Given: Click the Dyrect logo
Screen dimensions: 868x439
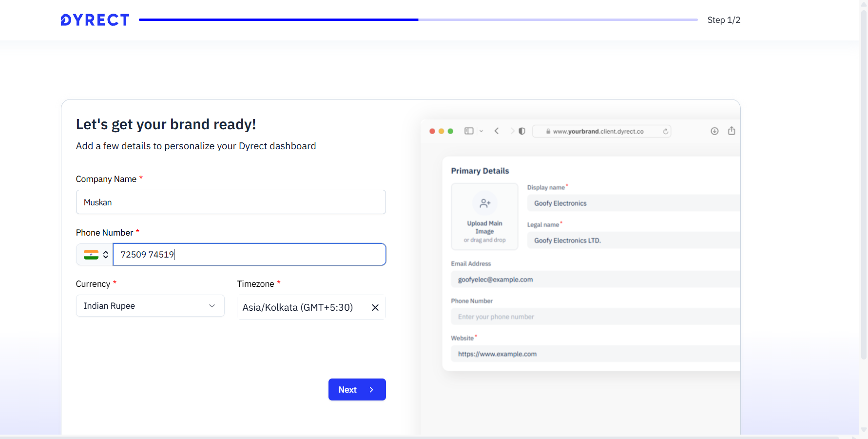Looking at the screenshot, I should click(95, 20).
